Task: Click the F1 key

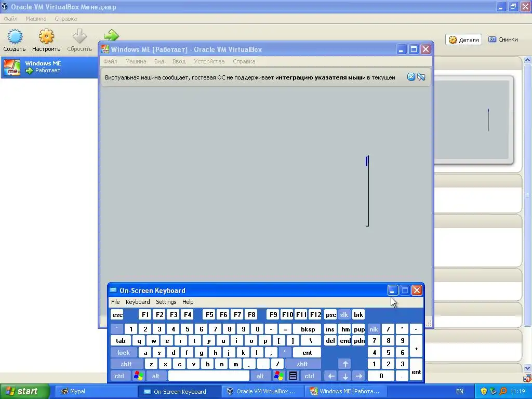Action: pos(145,315)
